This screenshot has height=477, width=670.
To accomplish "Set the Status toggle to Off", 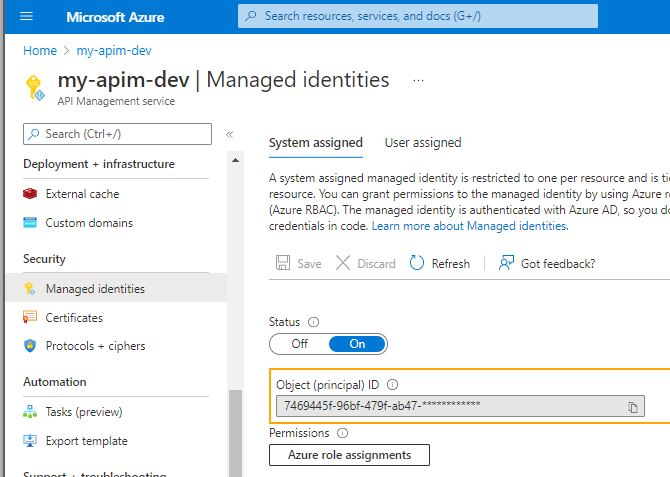I will (300, 344).
